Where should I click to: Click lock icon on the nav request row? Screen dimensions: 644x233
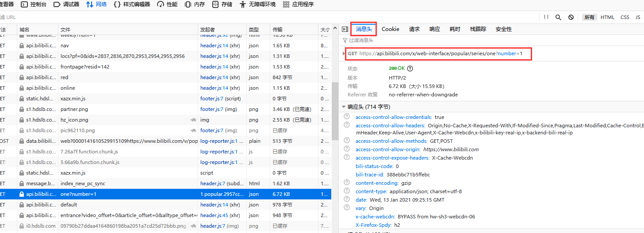point(21,46)
